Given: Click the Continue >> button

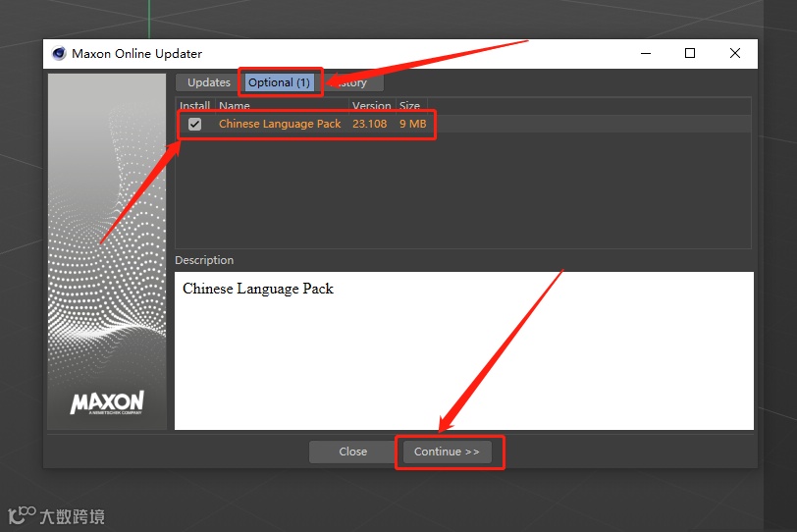Looking at the screenshot, I should click(x=447, y=452).
